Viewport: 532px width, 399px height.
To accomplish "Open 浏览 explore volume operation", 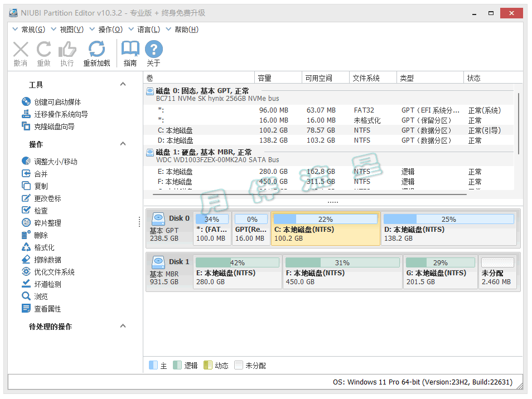I will click(35, 296).
